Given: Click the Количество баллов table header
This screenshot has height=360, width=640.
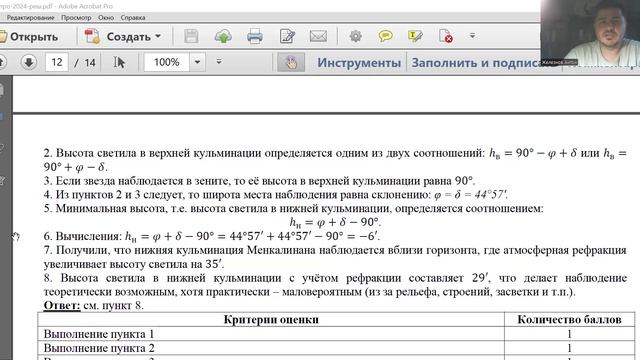Looking at the screenshot, I should 569,320.
